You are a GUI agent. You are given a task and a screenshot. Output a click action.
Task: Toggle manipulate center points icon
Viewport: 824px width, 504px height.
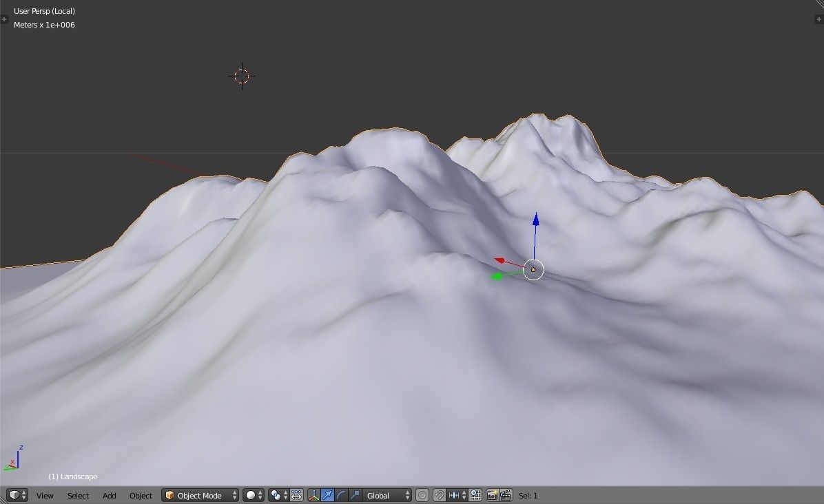click(296, 495)
